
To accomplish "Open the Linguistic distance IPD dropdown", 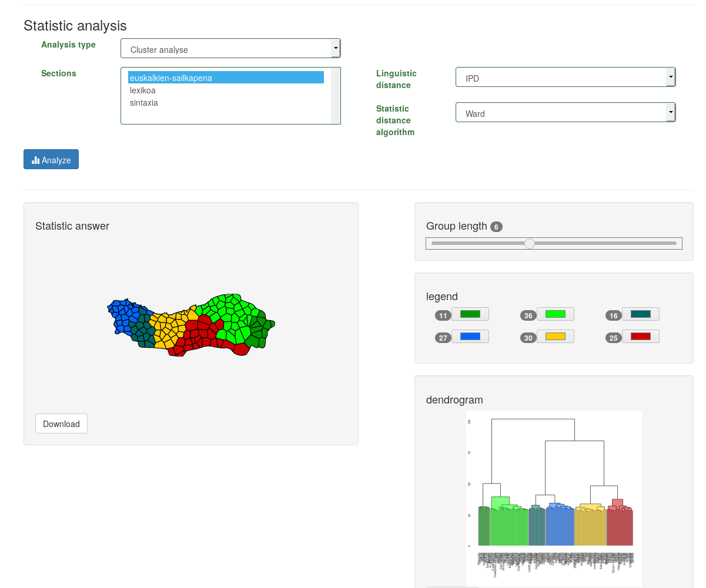I will 565,78.
